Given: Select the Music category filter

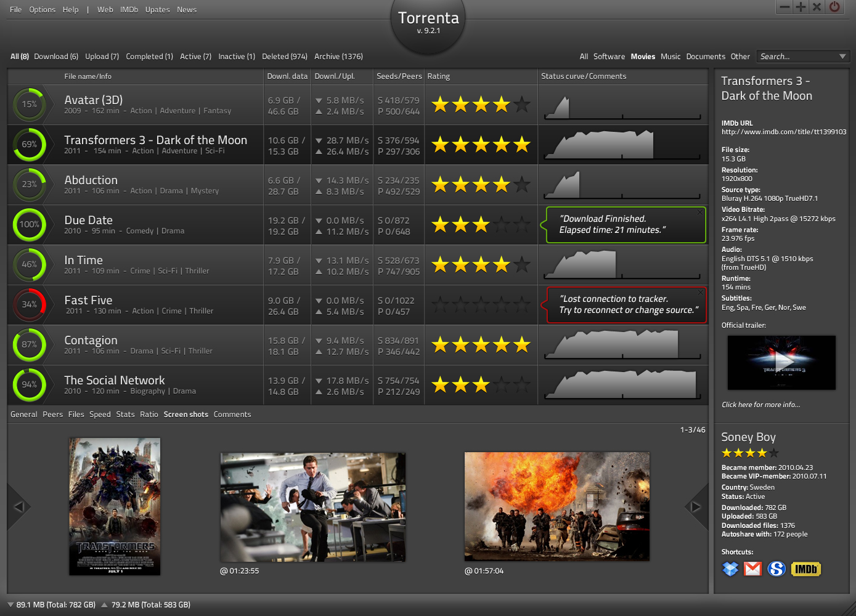Looking at the screenshot, I should 671,57.
